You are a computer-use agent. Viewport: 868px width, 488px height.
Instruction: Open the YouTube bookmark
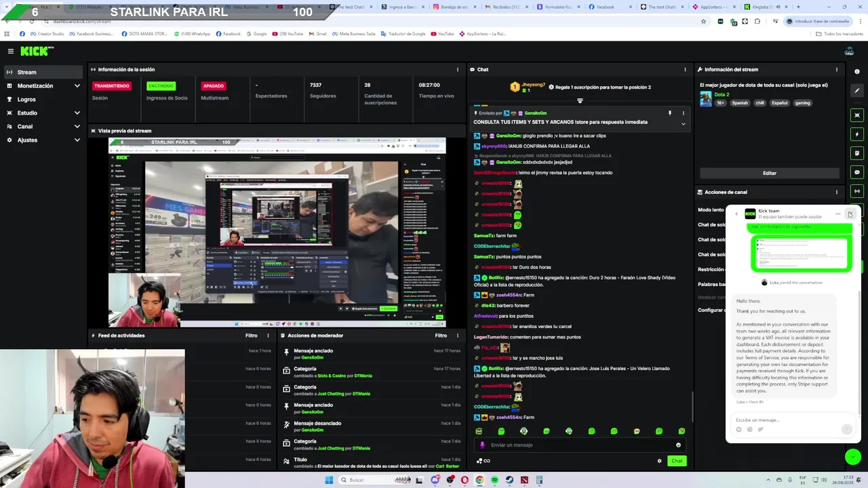pos(442,33)
